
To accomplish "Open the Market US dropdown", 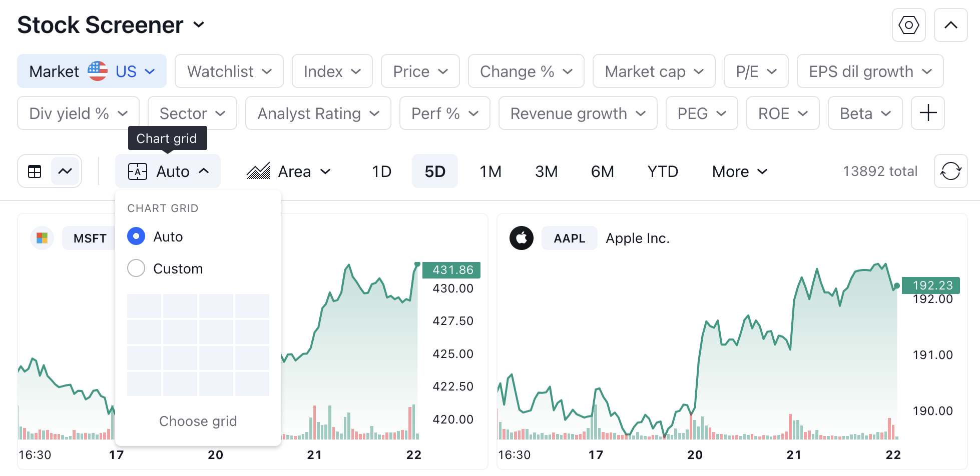I will [92, 71].
